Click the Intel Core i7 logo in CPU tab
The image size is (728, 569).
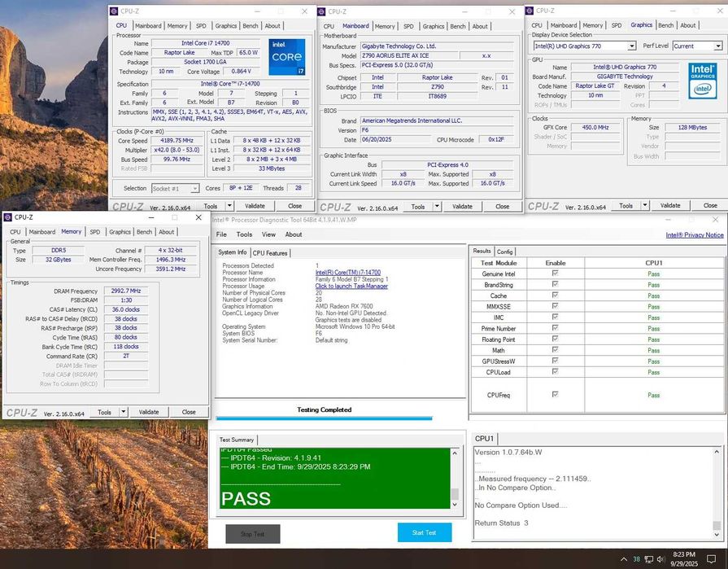tap(287, 57)
